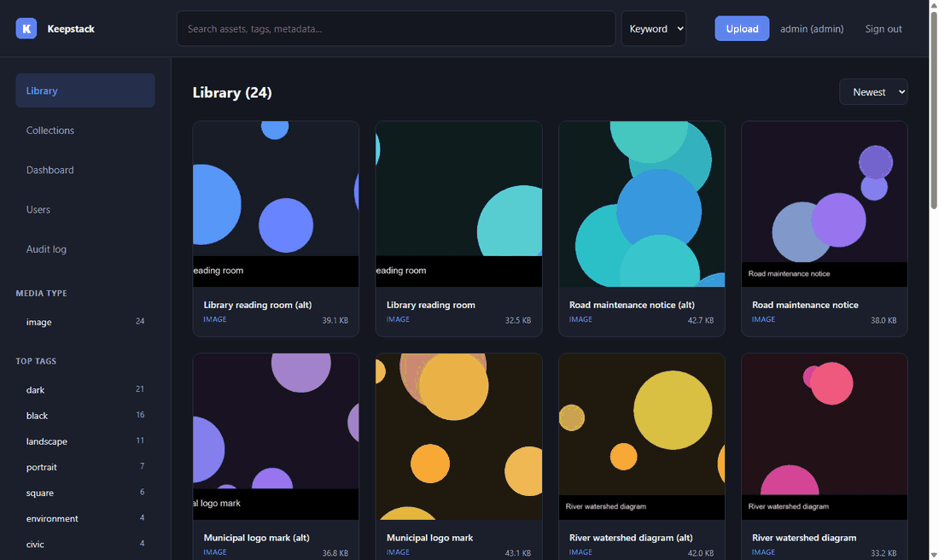Viewport: 939px width, 560px height.
Task: Click the card title "River watershed diagram"
Action: click(x=803, y=538)
